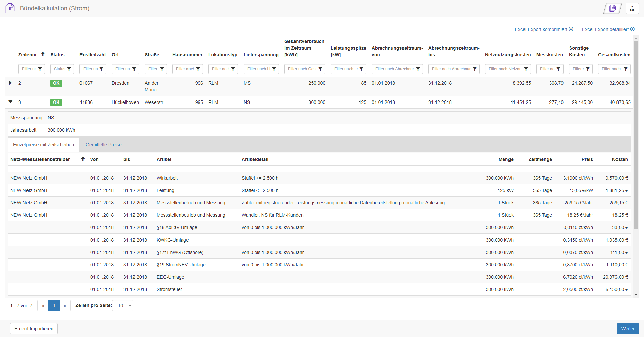Screen dimensions: 644x337
Task: Expand row 2 details for Dresden
Action: [x=10, y=83]
